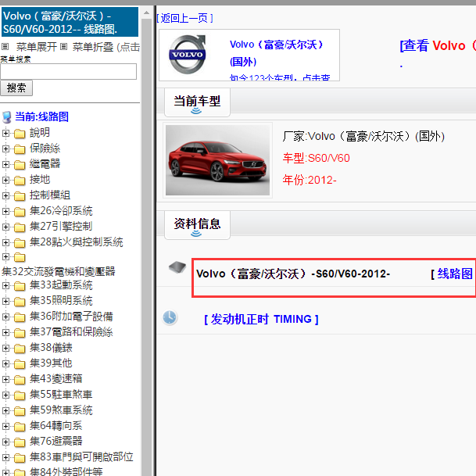This screenshot has width=476, height=476.
Task: Click the gray chip icon beside wiring entry
Action: click(177, 267)
